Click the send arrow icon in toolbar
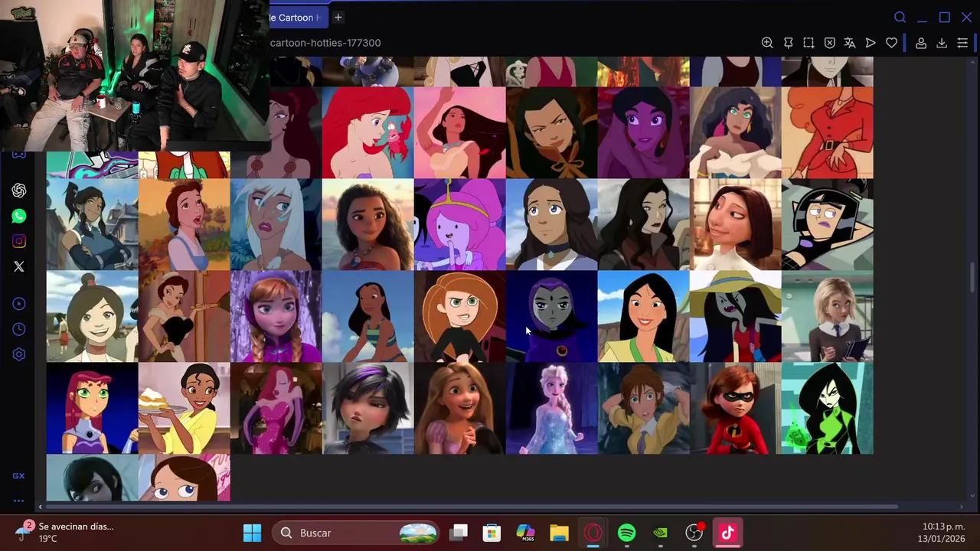980x551 pixels. click(x=871, y=43)
